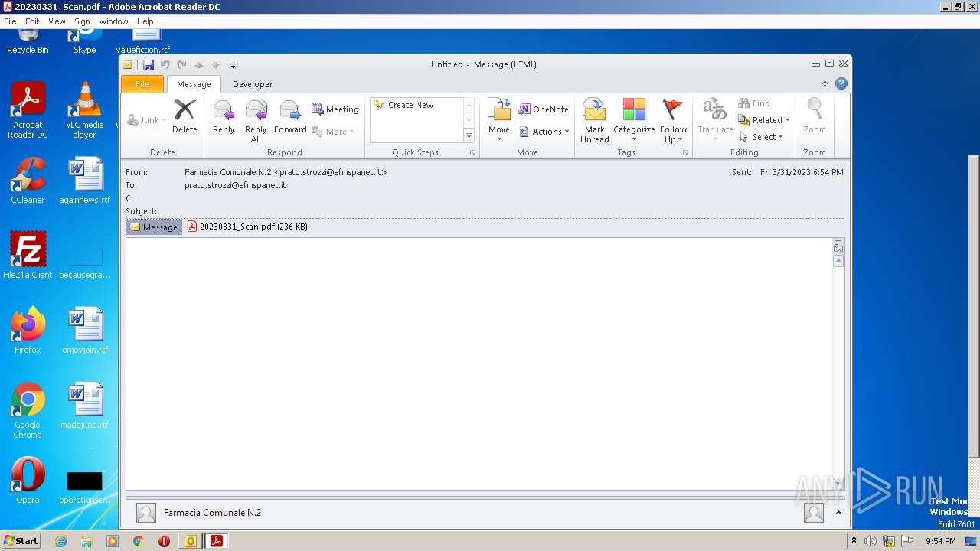Screen dimensions: 980x551
Task: Click Reply All in Respond group
Action: click(x=256, y=121)
